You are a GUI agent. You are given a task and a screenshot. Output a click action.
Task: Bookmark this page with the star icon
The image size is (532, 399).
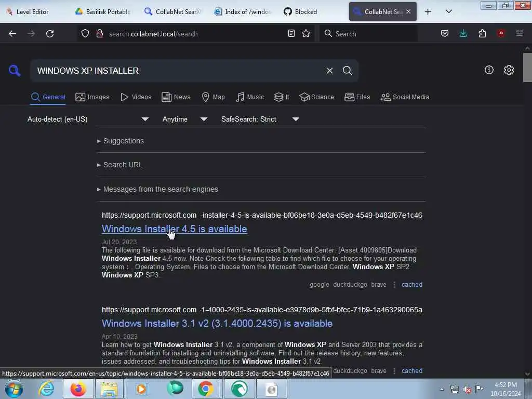tap(306, 33)
